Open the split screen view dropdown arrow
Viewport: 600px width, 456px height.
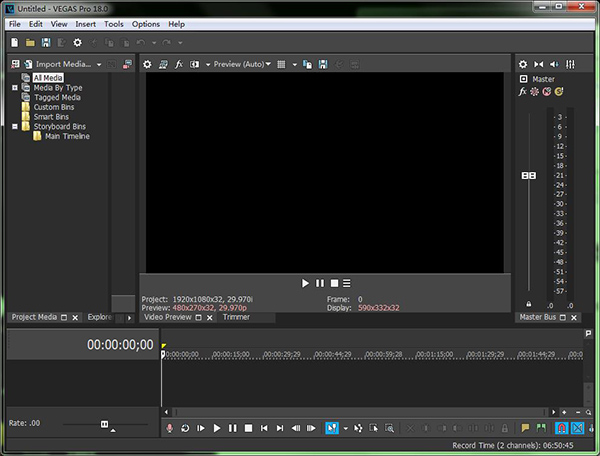pyautogui.click(x=208, y=65)
